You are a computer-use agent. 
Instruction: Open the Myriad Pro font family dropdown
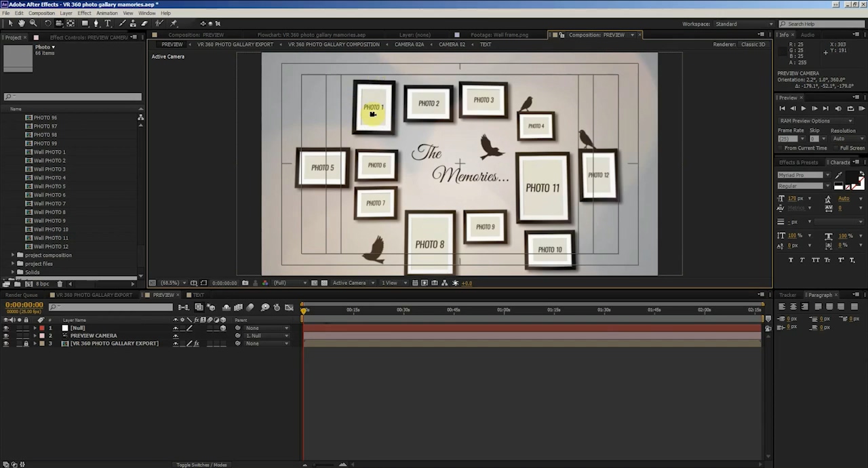[x=827, y=175]
